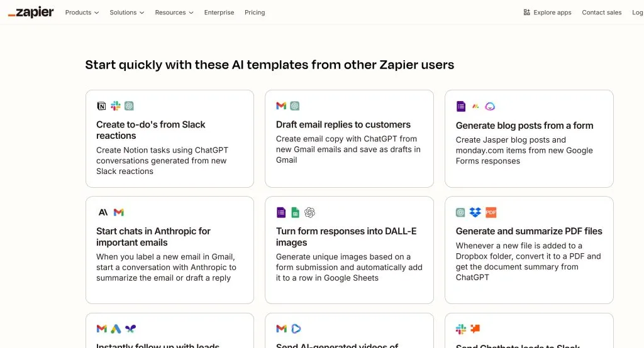Click the Slack icon in to-do's card

pyautogui.click(x=116, y=106)
